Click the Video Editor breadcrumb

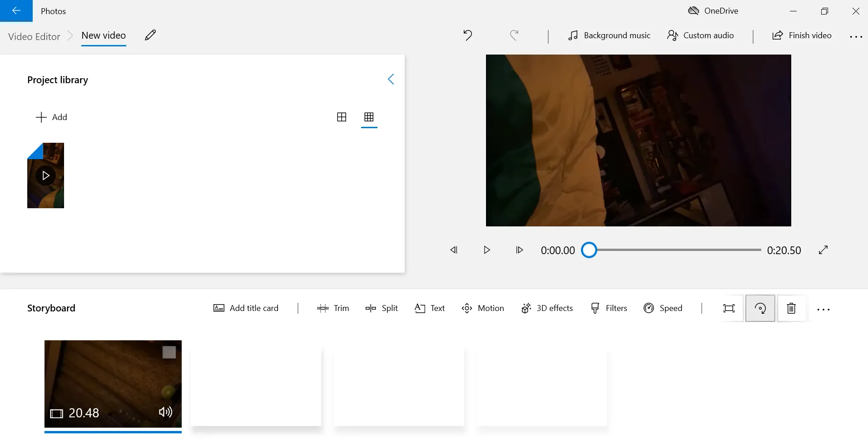pyautogui.click(x=34, y=37)
